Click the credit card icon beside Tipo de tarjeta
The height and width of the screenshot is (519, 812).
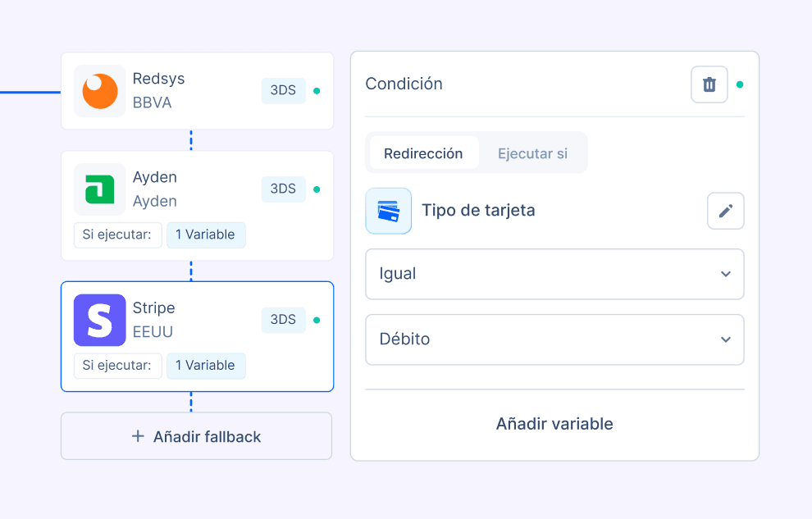388,211
